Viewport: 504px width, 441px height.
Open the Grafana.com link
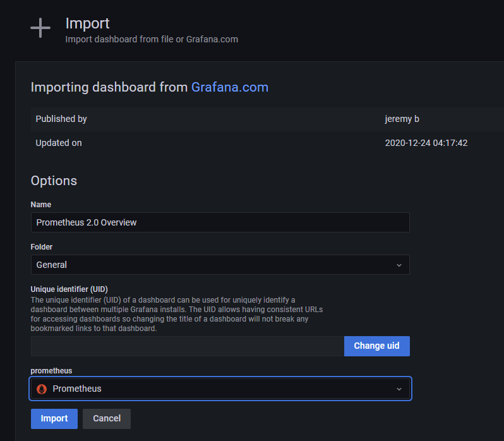click(230, 87)
